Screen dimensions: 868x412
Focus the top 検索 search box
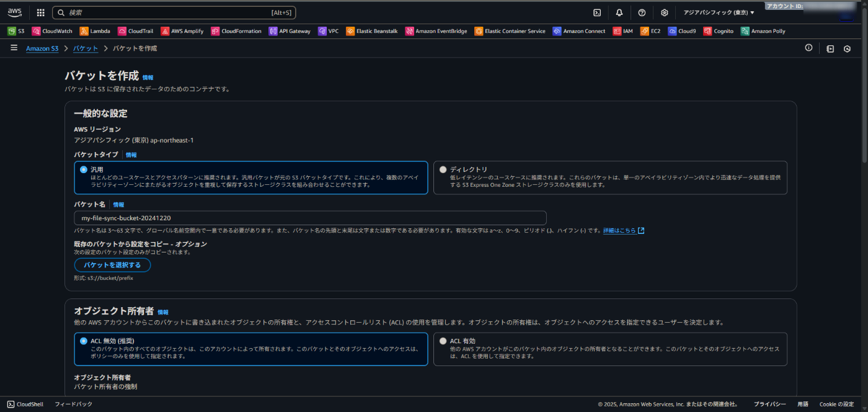(x=174, y=12)
